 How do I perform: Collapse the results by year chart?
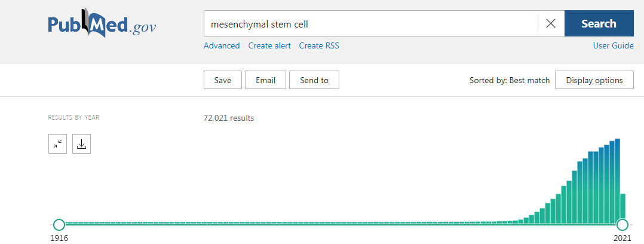point(57,144)
